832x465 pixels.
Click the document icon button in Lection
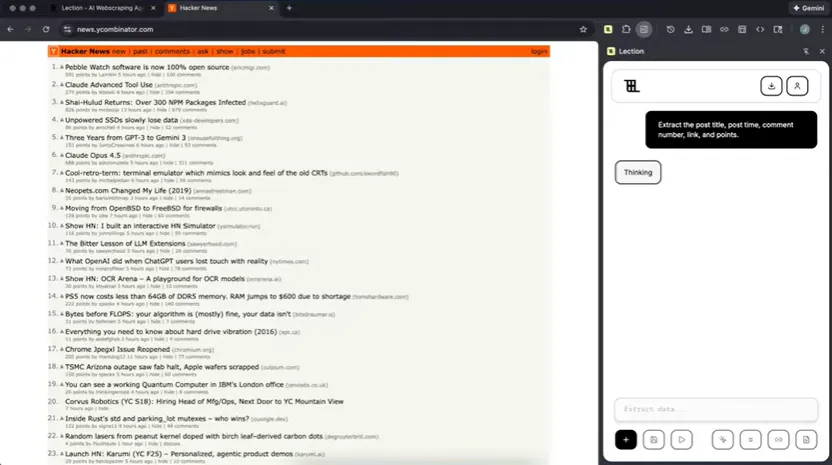tap(807, 439)
